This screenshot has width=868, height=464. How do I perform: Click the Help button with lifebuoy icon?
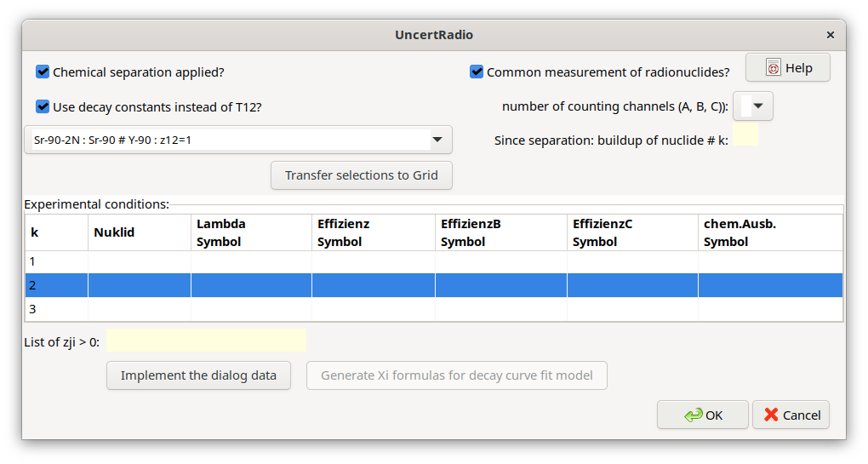[787, 68]
